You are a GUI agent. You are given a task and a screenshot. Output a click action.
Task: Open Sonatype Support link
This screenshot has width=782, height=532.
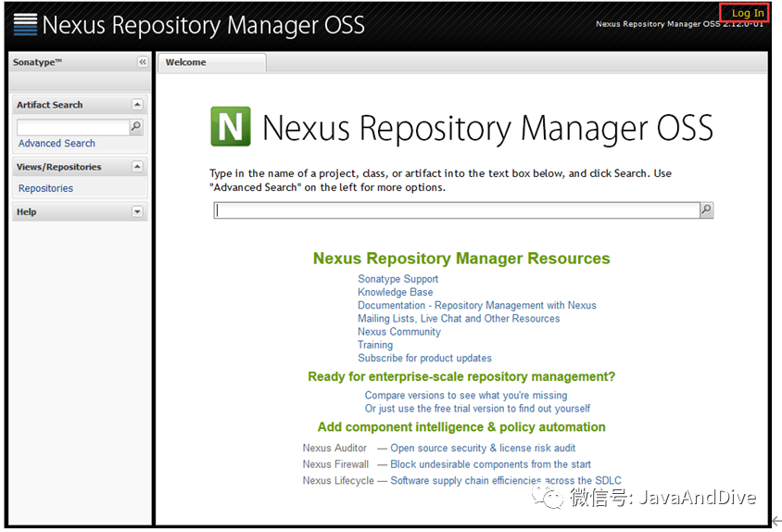click(398, 279)
